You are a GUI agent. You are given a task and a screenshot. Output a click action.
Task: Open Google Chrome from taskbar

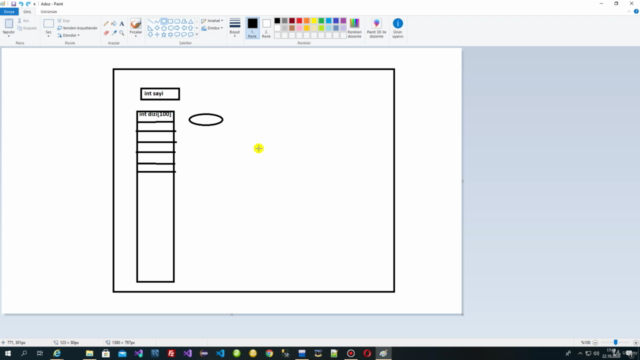[269, 353]
